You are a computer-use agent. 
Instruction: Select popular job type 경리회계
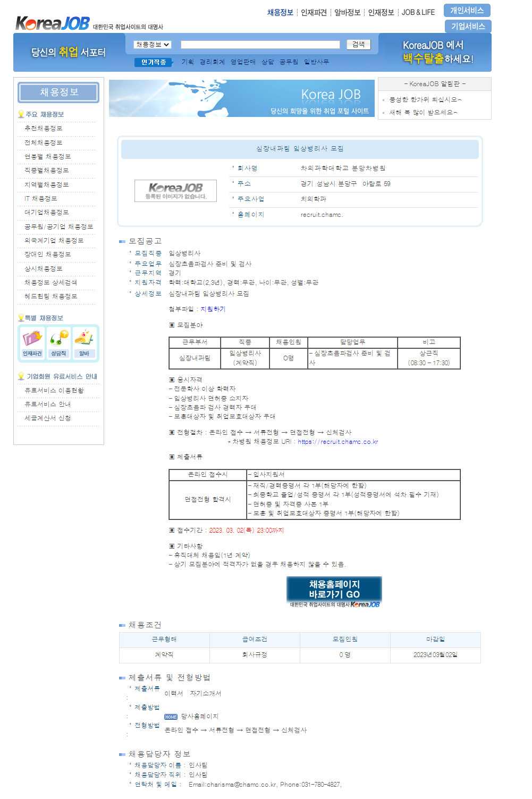pyautogui.click(x=212, y=62)
